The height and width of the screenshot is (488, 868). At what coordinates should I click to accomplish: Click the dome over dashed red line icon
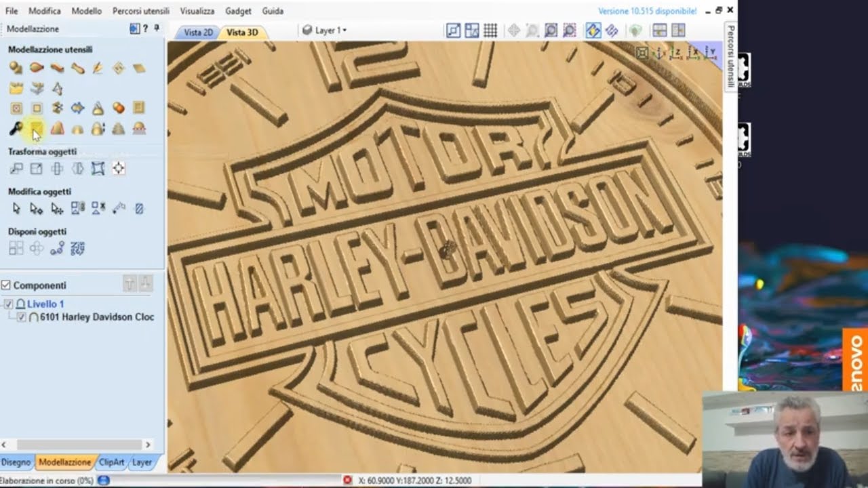138,128
